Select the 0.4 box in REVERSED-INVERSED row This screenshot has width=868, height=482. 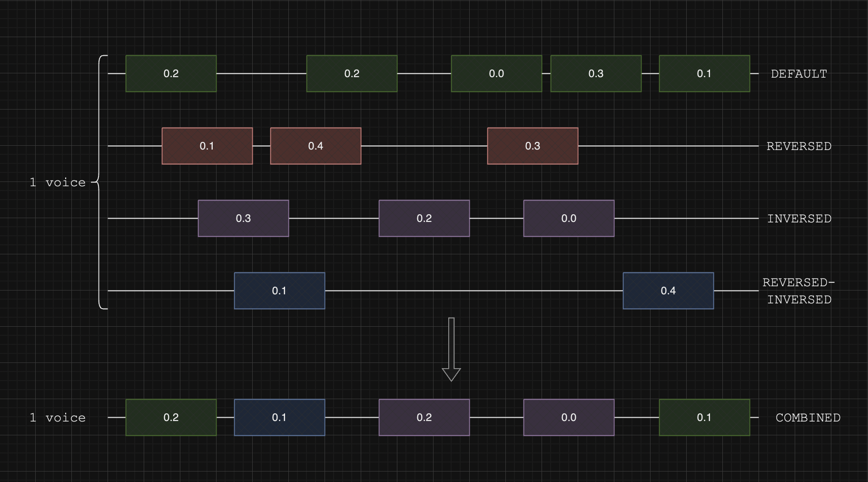click(x=668, y=291)
